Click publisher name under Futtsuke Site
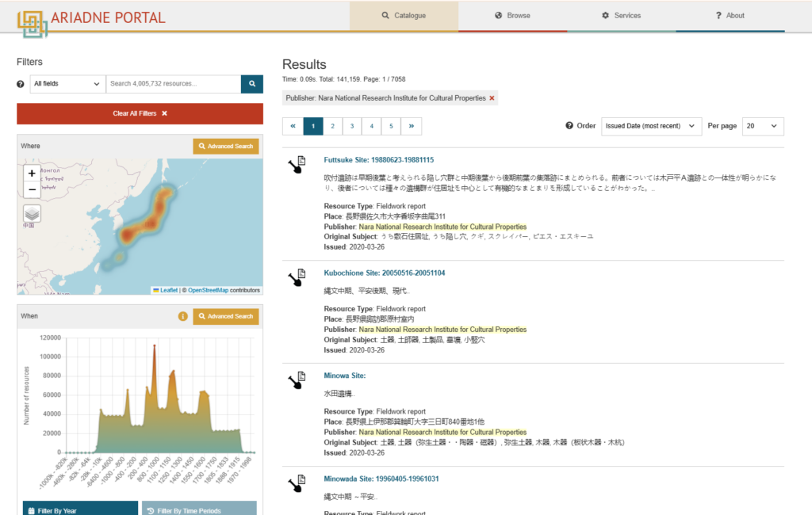 pos(442,227)
